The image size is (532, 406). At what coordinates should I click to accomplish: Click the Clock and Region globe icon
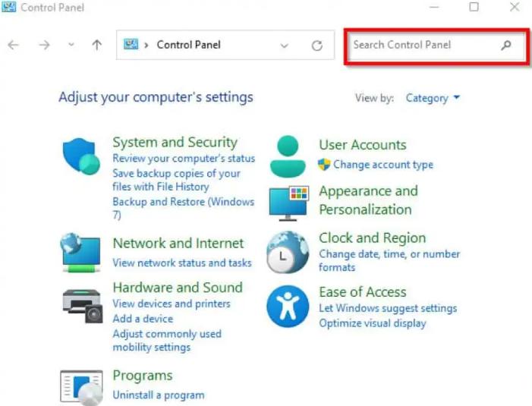[288, 252]
